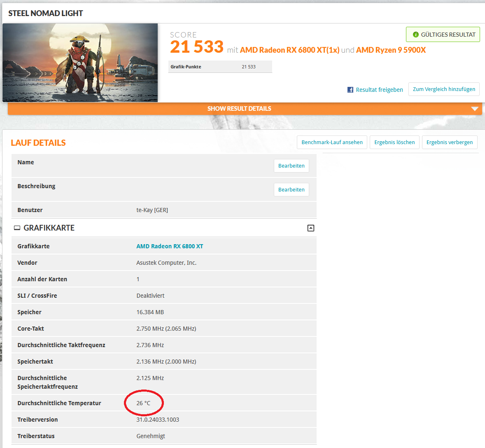The image size is (485, 448).
Task: Click Ergebnis löschen button
Action: pyautogui.click(x=394, y=142)
